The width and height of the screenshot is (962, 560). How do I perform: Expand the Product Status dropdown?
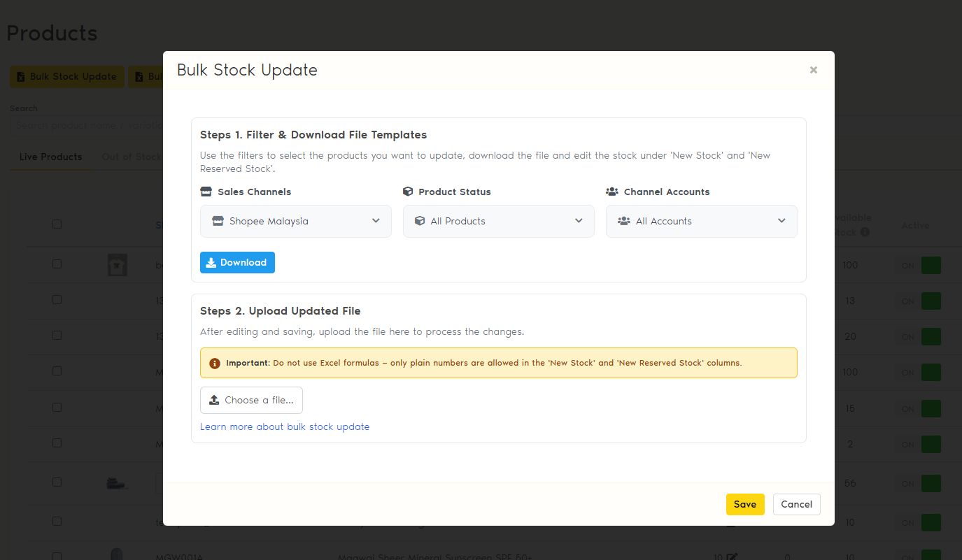tap(498, 221)
